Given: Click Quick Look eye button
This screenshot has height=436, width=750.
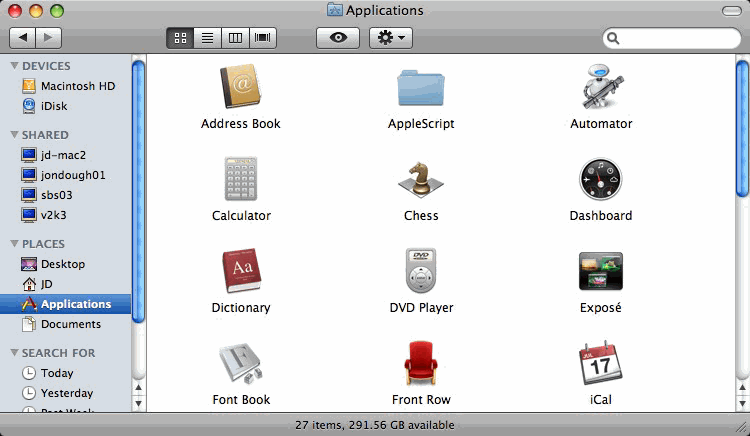Looking at the screenshot, I should click(x=338, y=38).
